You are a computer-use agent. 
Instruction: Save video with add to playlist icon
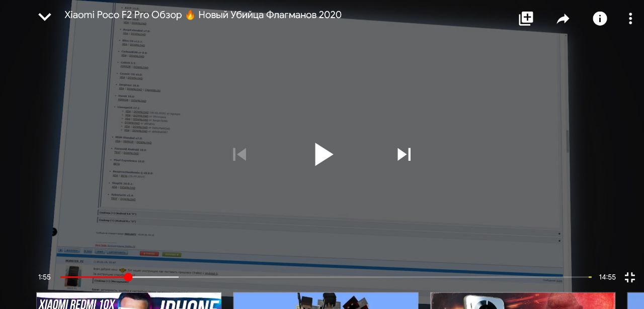tap(526, 19)
